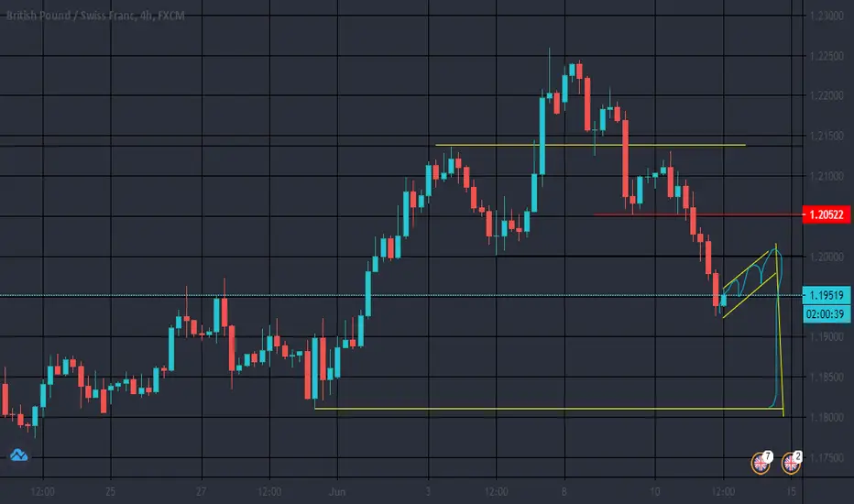854x504 pixels.
Task: Click the 1.19519 current price label
Action: coord(827,295)
